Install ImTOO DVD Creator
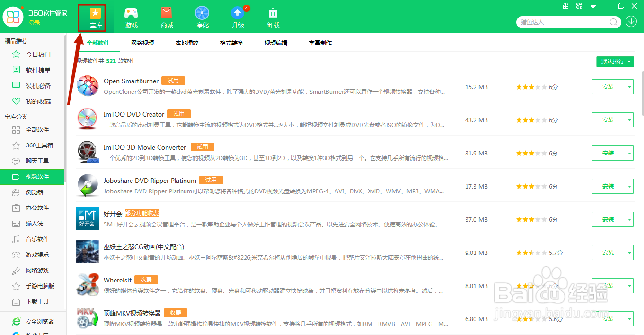This screenshot has height=335, width=644. tap(609, 119)
